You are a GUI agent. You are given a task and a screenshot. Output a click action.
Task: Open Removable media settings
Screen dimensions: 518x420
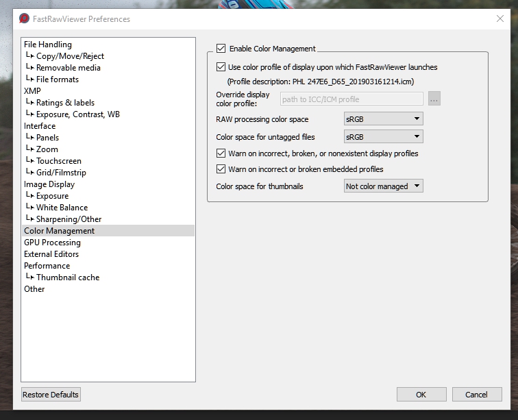pos(108,68)
